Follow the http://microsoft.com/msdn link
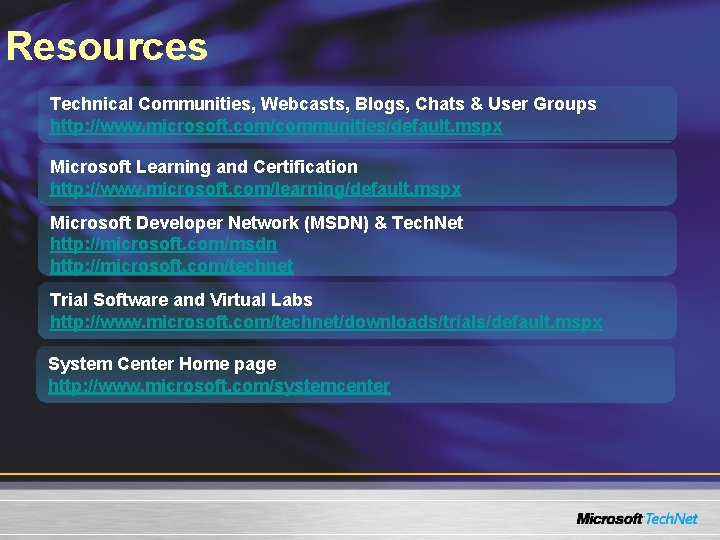720x540 pixels. click(x=163, y=243)
